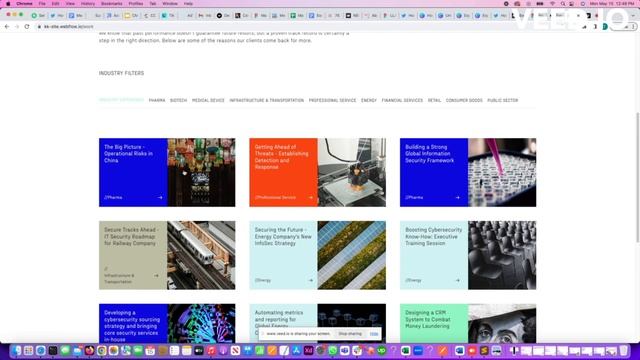Open the Trash in the dock

[624, 351]
